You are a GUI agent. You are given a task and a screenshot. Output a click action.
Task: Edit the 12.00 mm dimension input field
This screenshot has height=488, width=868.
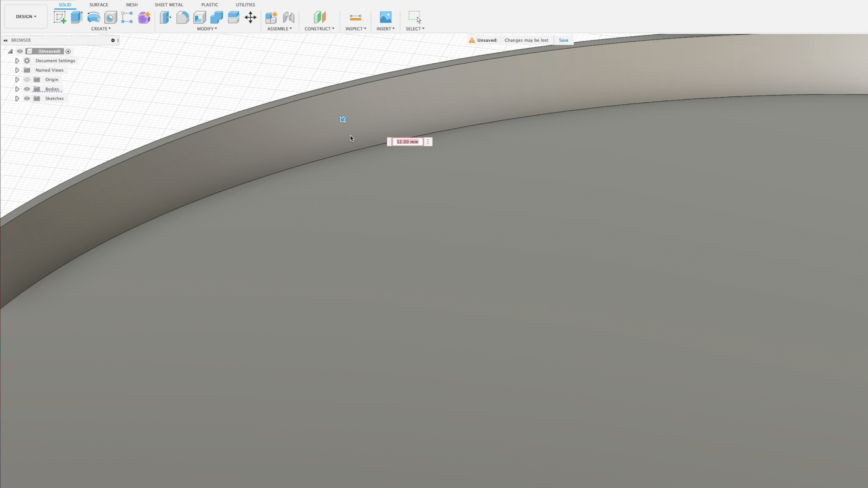407,141
